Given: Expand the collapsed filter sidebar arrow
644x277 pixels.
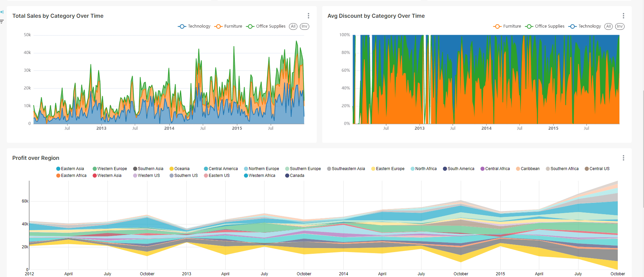Looking at the screenshot, I should [2, 12].
